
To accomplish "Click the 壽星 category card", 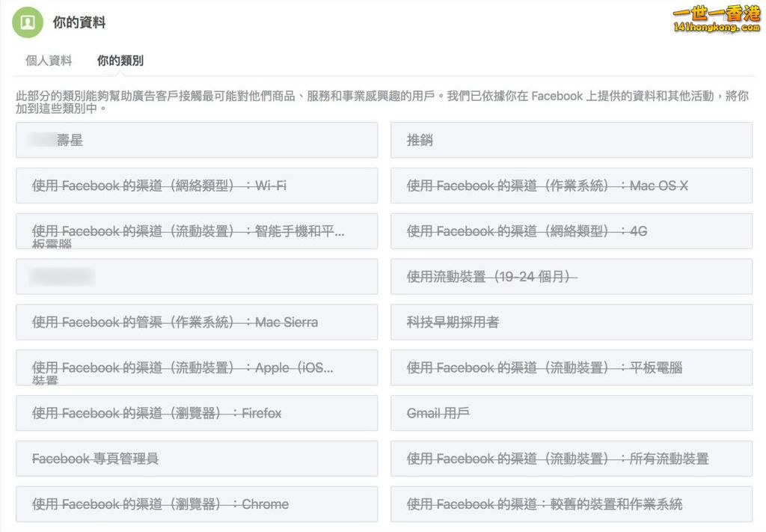I will click(x=197, y=140).
